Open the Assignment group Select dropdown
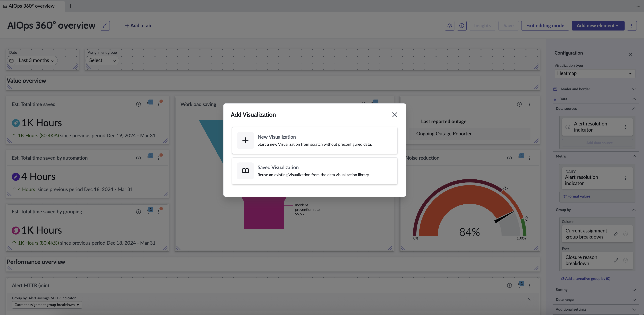The width and height of the screenshot is (644, 315). pos(103,61)
